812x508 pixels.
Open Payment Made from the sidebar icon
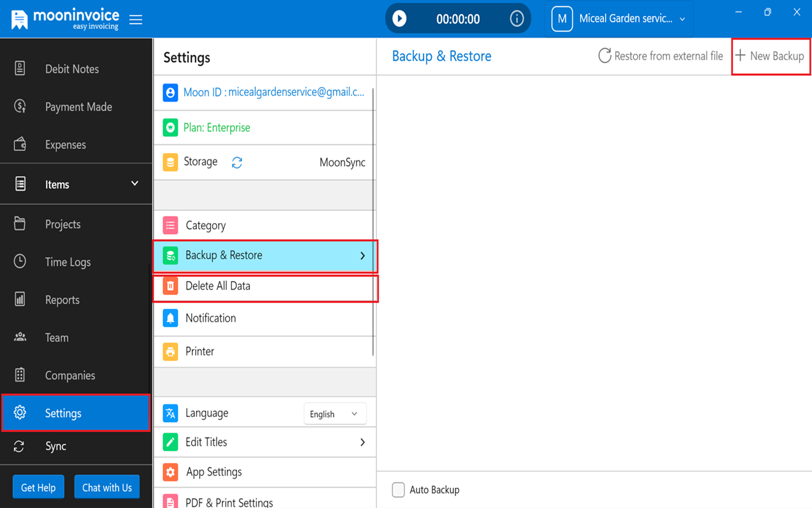coord(20,106)
